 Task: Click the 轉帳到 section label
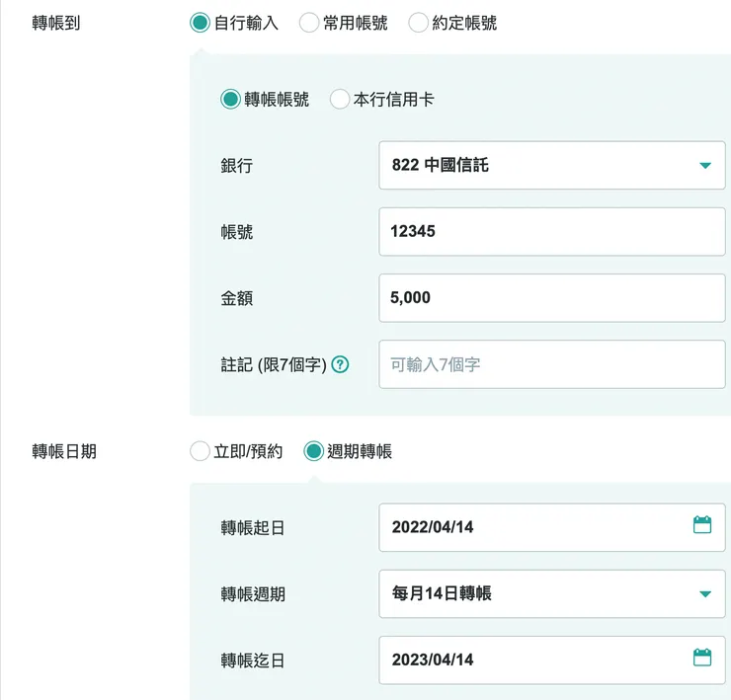coord(56,23)
